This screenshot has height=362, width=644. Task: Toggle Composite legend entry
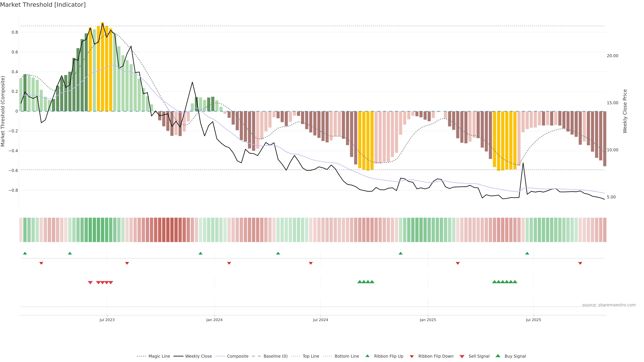[x=237, y=356]
